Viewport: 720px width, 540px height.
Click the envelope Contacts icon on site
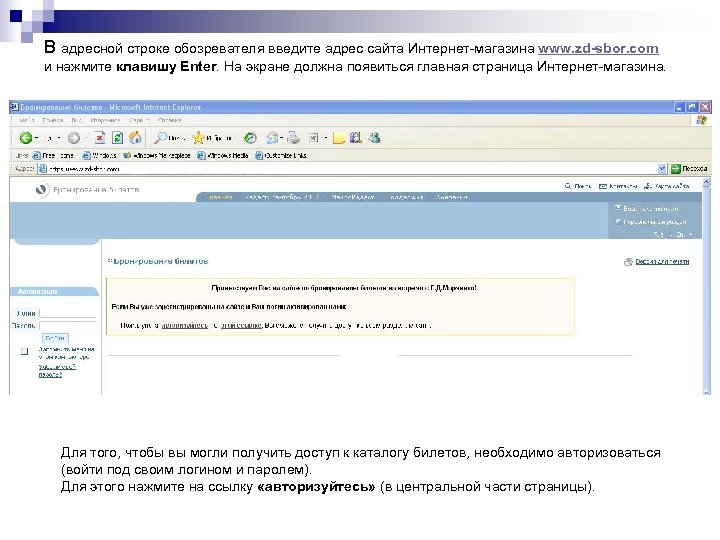pyautogui.click(x=603, y=186)
